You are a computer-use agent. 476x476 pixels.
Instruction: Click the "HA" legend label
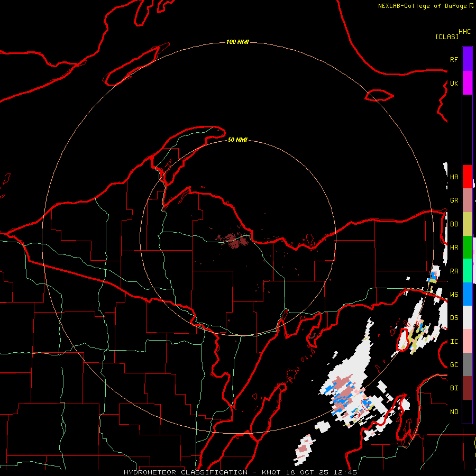[x=454, y=177]
